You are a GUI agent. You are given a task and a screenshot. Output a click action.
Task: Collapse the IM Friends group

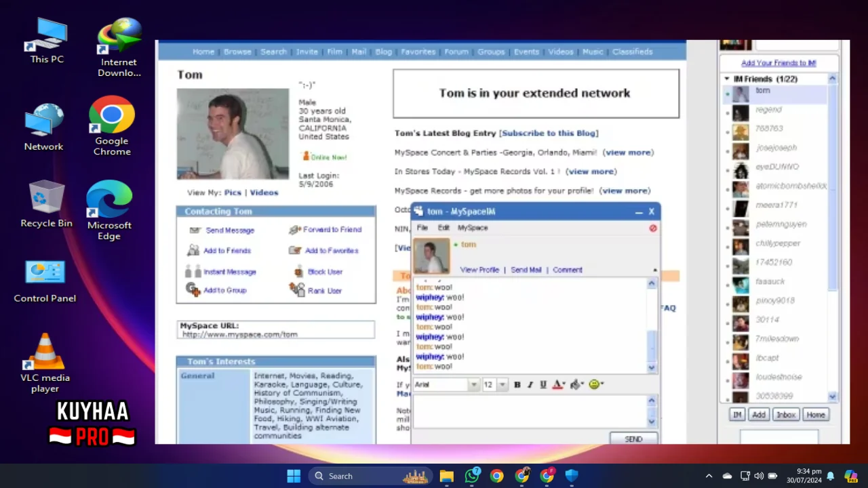click(727, 79)
